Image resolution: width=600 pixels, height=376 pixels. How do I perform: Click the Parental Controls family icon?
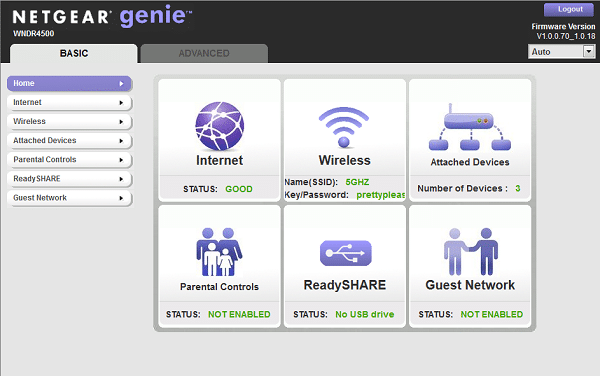tap(219, 252)
